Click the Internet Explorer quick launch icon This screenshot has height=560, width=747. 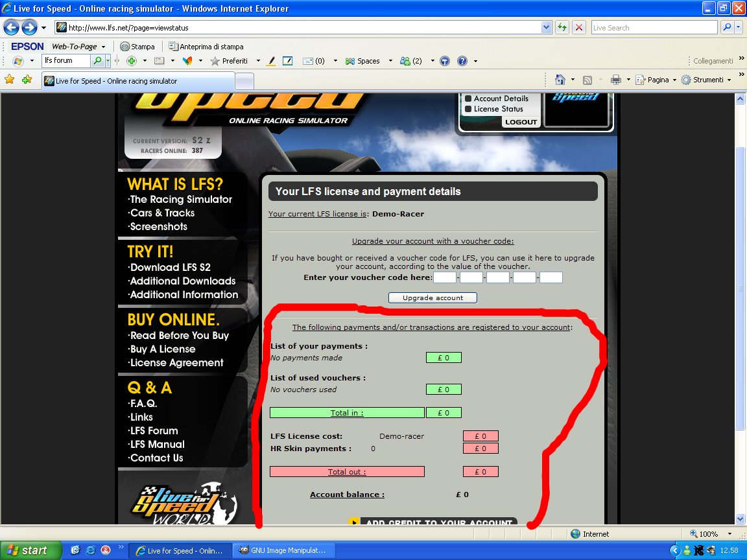pyautogui.click(x=91, y=550)
